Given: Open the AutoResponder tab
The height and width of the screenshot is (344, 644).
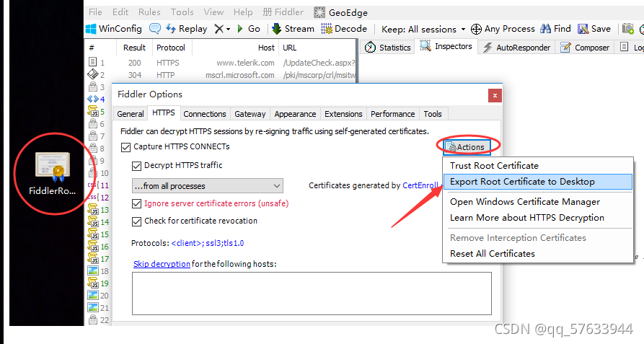Looking at the screenshot, I should 516,48.
